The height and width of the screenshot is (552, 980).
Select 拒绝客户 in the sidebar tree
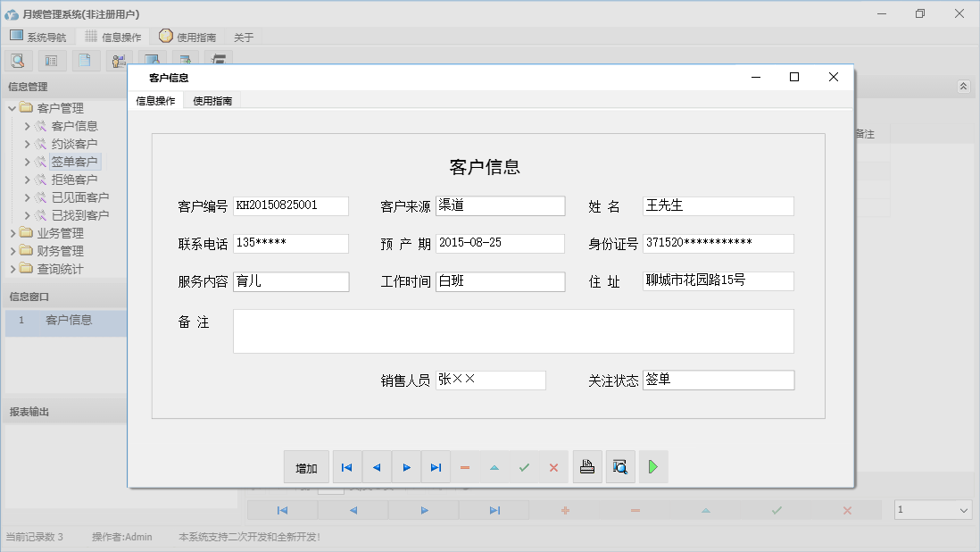click(x=75, y=179)
